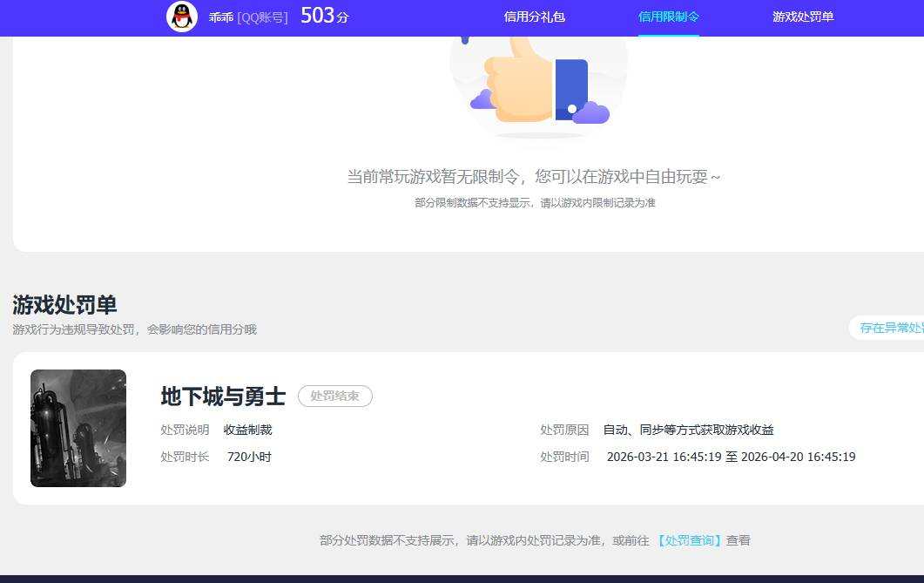Click the 自动、同步等方式获取游戏收益 reason text
This screenshot has height=583, width=924.
pyautogui.click(x=688, y=430)
